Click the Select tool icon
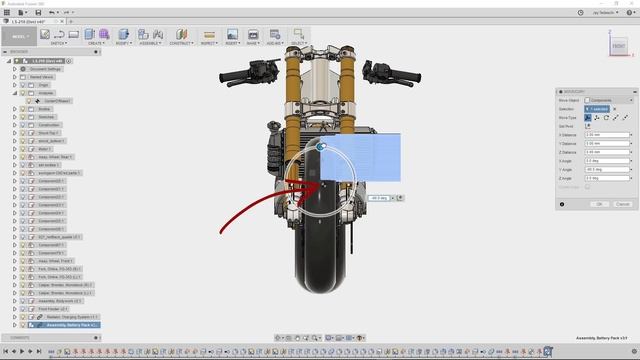This screenshot has height=360, width=640. [x=299, y=33]
